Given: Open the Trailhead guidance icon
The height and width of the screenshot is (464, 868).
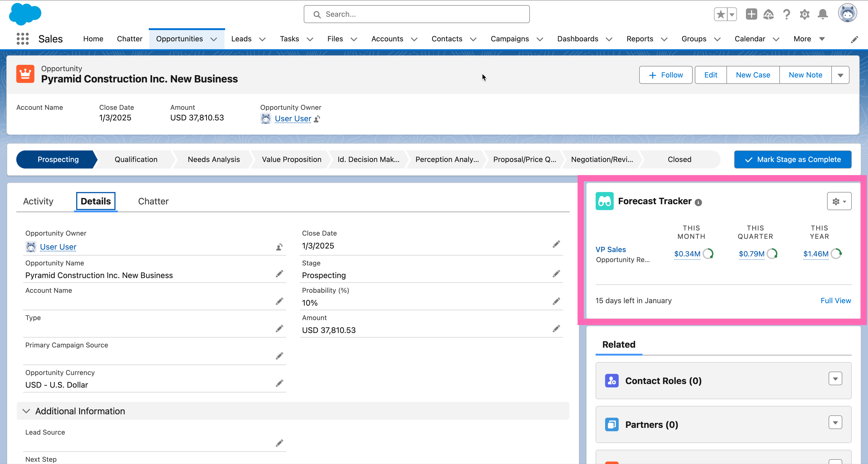Looking at the screenshot, I should (769, 14).
